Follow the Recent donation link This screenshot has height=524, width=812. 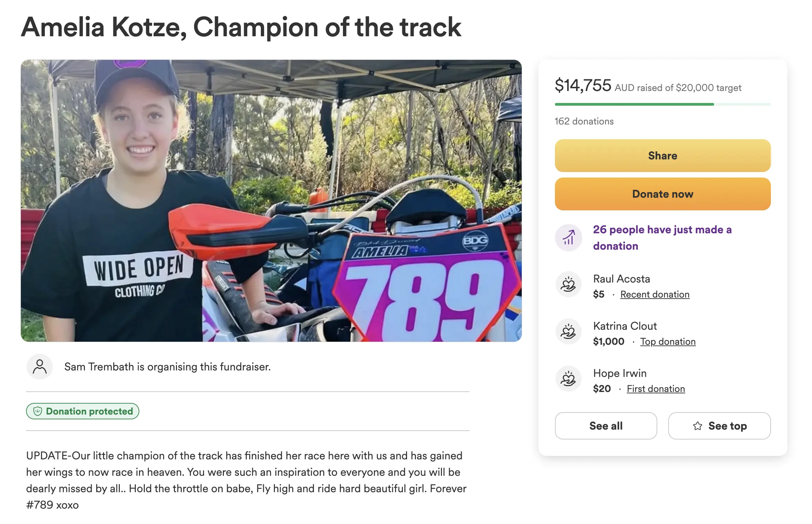point(655,294)
